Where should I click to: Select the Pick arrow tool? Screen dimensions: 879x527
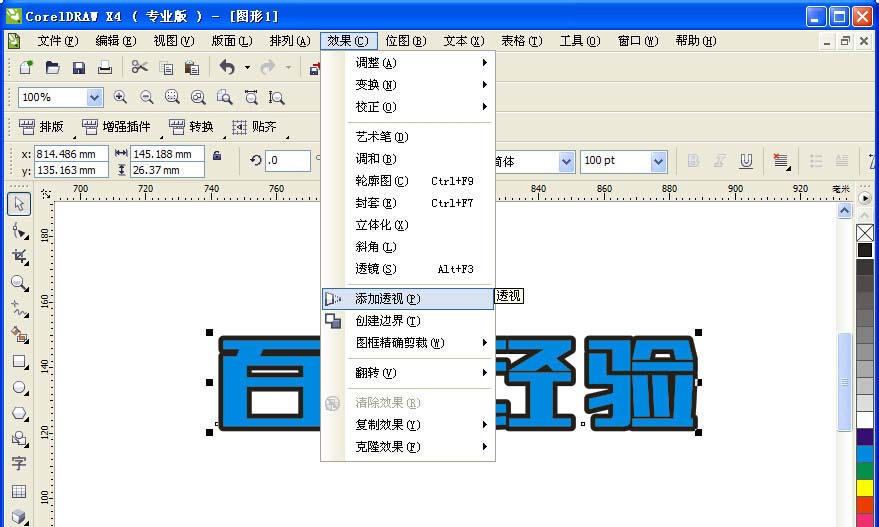pyautogui.click(x=19, y=205)
